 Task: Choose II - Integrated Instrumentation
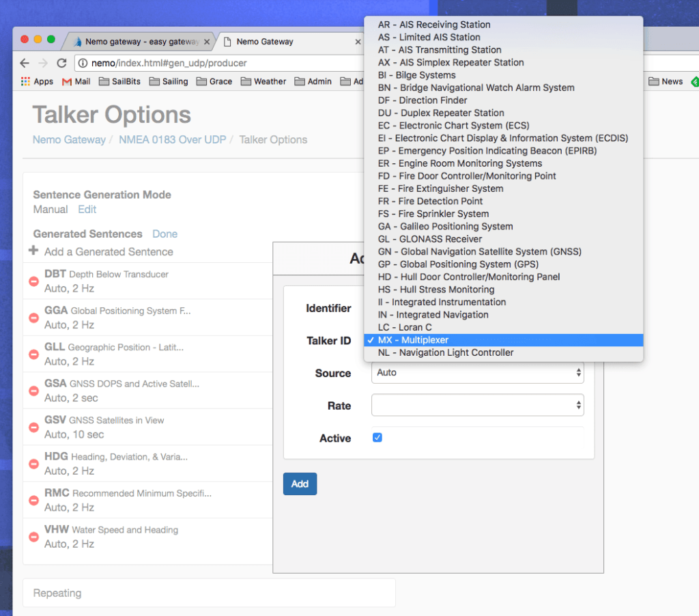[503, 302]
